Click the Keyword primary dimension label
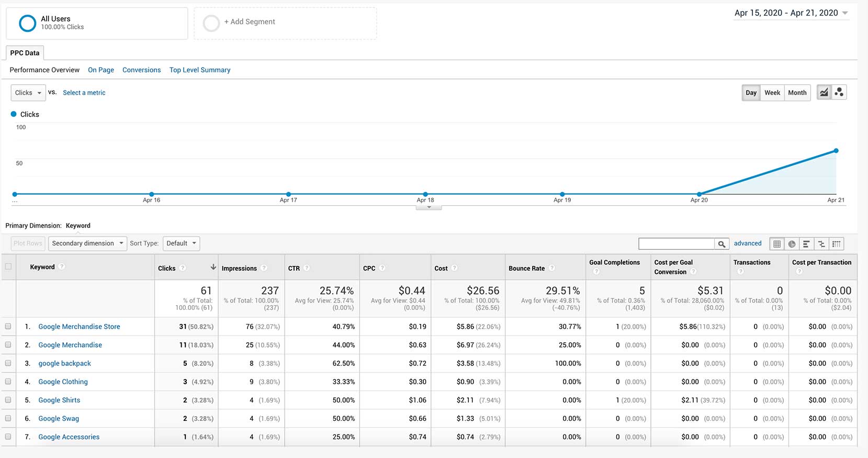Screen dimensions: 868x458 (78, 226)
